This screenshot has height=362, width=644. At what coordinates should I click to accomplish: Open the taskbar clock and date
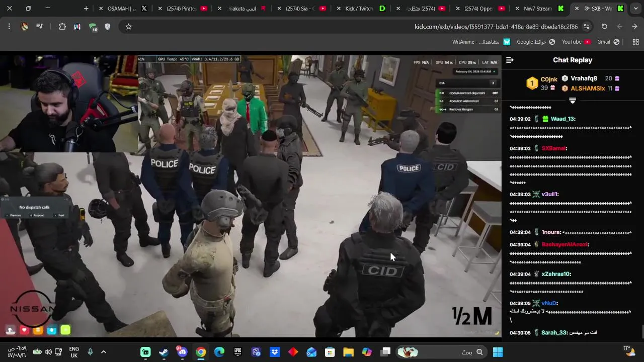coord(17,352)
